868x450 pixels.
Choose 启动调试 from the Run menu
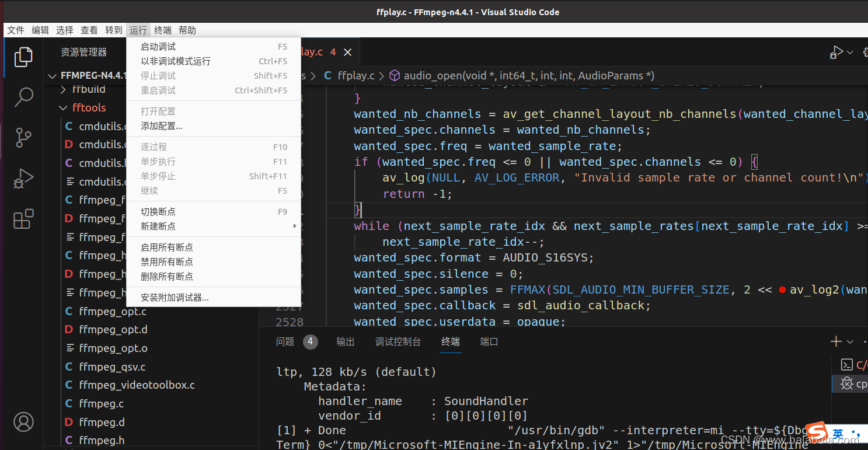tap(214, 47)
